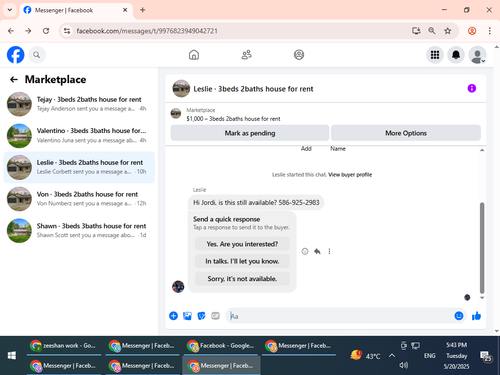Expand the tab search dropdown arrow
The width and height of the screenshot is (500, 375).
pos(10,10)
